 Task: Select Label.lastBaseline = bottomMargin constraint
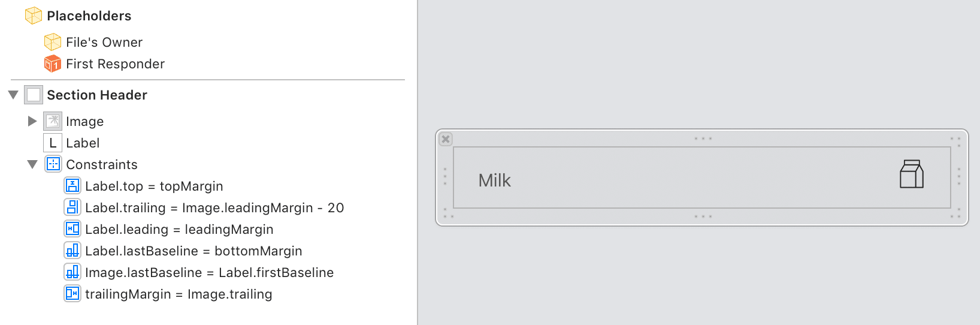coord(193,251)
